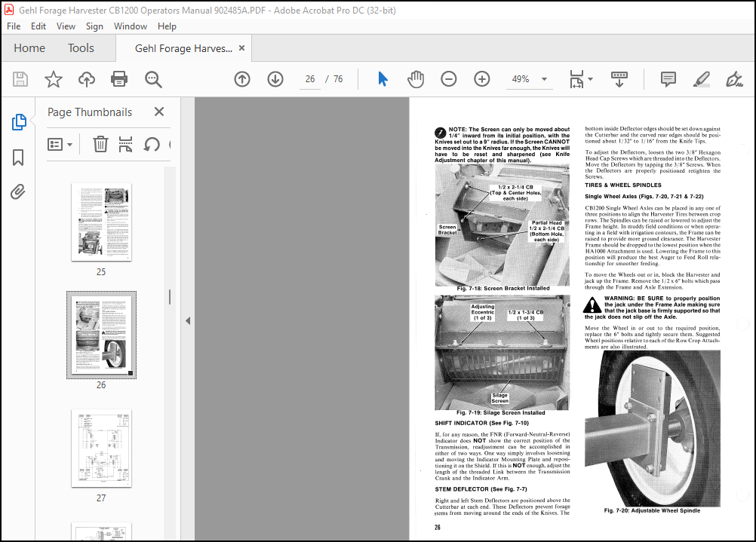This screenshot has height=542, width=756.
Task: Open the Page Thumbnails sidebar icon
Action: (x=19, y=122)
